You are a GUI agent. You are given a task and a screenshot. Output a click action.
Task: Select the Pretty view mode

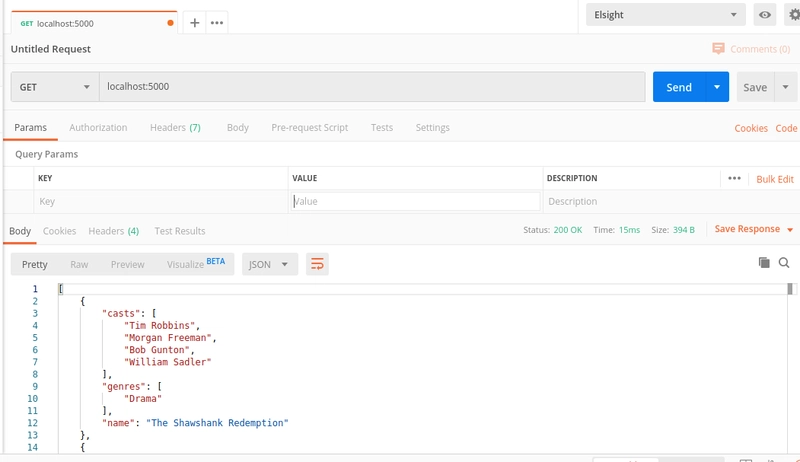pos(35,264)
